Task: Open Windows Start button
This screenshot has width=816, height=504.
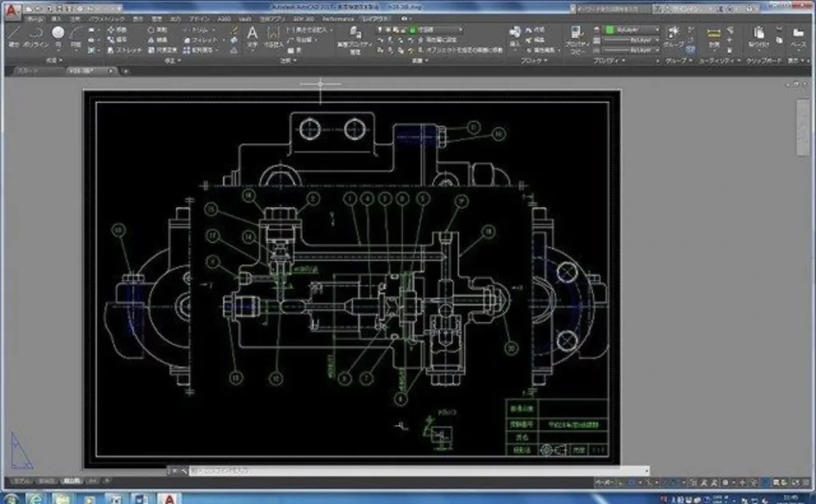Action: click(x=10, y=498)
